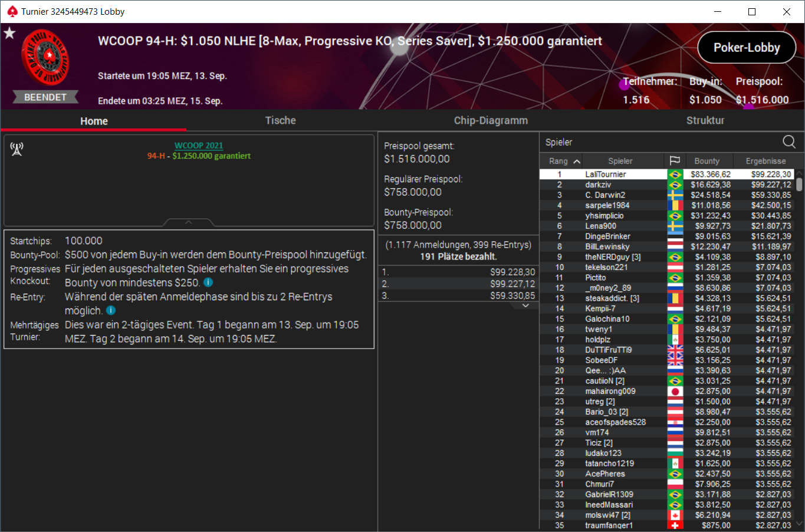Open the player search magnifier icon

[789, 142]
